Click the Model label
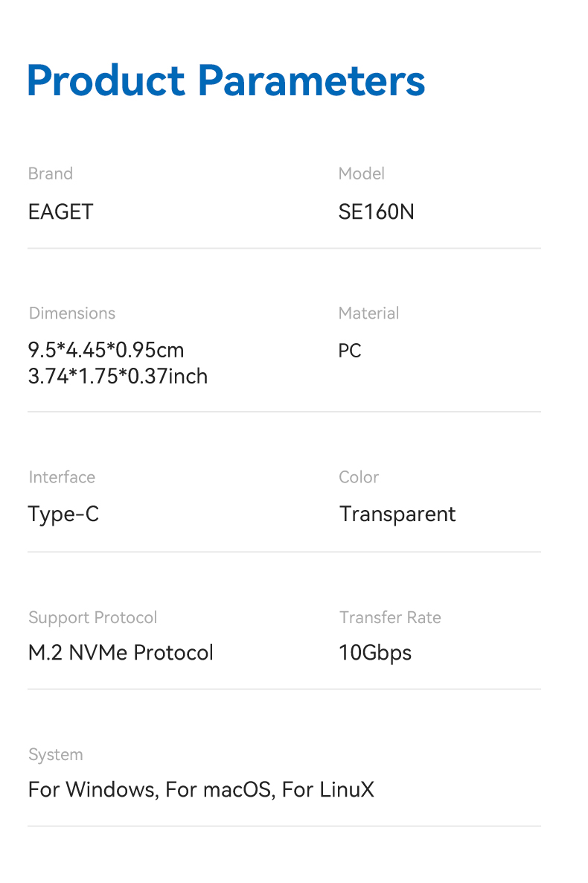This screenshot has width=588, height=883. tap(362, 173)
